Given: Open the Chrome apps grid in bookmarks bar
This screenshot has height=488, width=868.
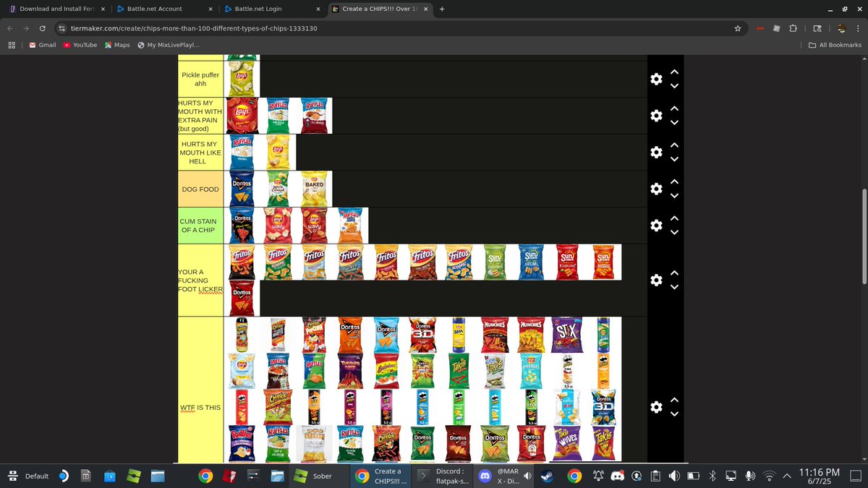Looking at the screenshot, I should point(12,45).
